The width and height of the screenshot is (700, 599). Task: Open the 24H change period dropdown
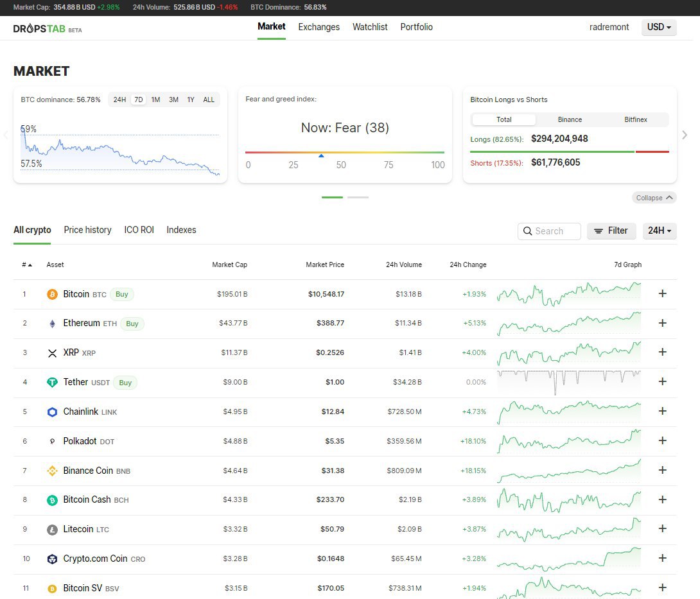coord(660,230)
